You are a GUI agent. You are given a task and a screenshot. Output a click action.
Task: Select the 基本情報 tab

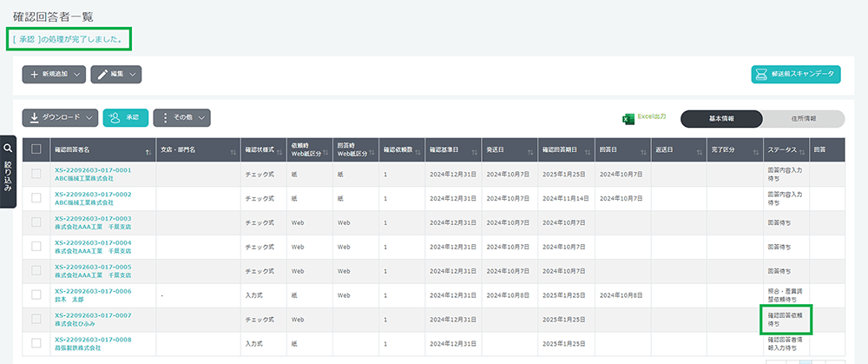point(721,119)
